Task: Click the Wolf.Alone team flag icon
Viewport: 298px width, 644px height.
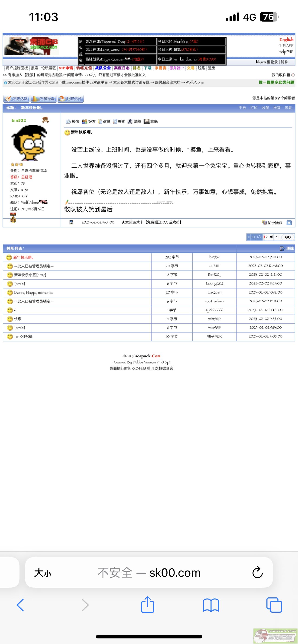Action: point(43,202)
